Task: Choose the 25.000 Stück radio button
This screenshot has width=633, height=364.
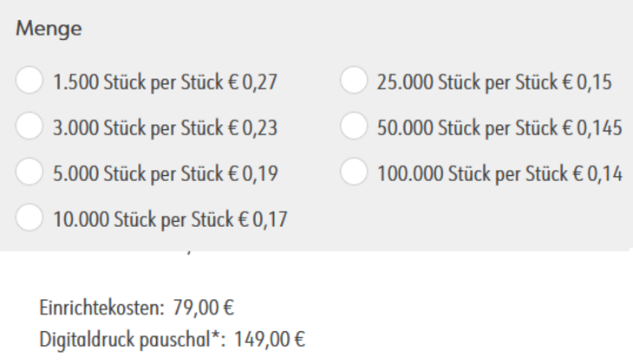Action: 354,82
